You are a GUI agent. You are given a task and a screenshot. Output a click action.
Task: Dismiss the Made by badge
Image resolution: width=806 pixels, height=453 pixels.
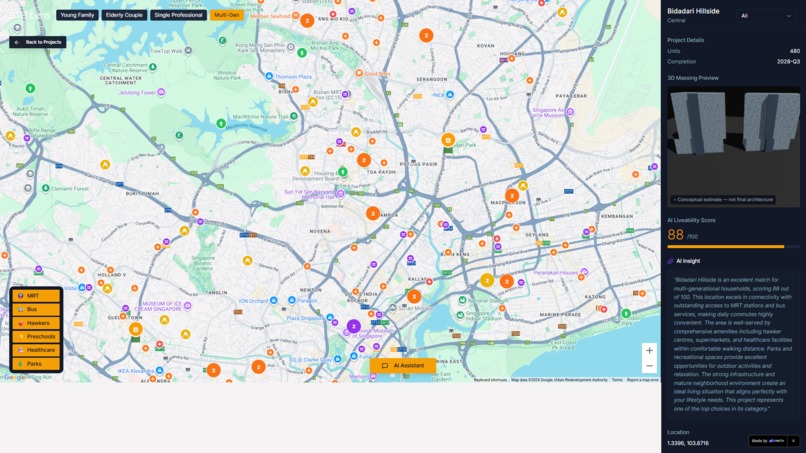pyautogui.click(x=793, y=441)
